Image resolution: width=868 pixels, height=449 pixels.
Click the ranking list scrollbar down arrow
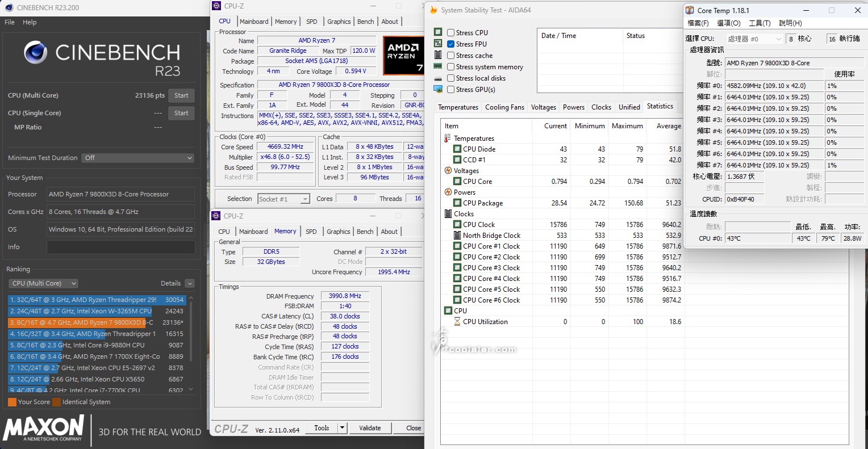click(x=191, y=389)
